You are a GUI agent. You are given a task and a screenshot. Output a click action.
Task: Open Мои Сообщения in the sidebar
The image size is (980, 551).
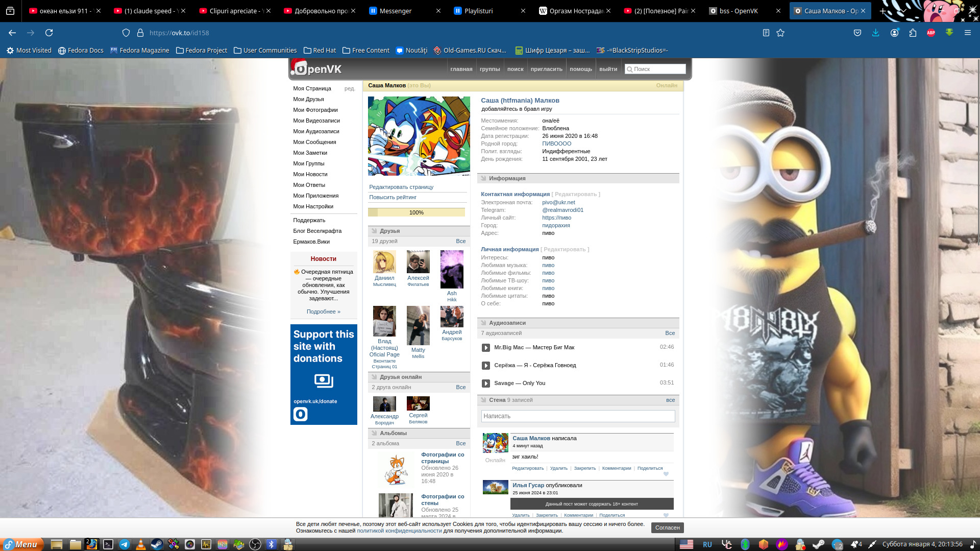[x=314, y=142]
